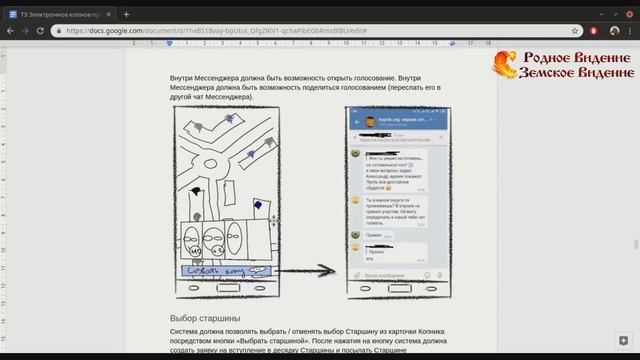Select the ТЗ Электронное копное право tab
Viewport: 640px width, 360px height.
tap(60, 14)
